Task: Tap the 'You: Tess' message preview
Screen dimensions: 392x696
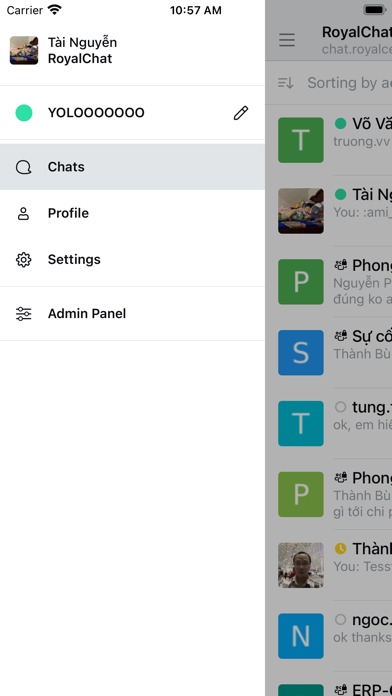Action: tap(362, 566)
